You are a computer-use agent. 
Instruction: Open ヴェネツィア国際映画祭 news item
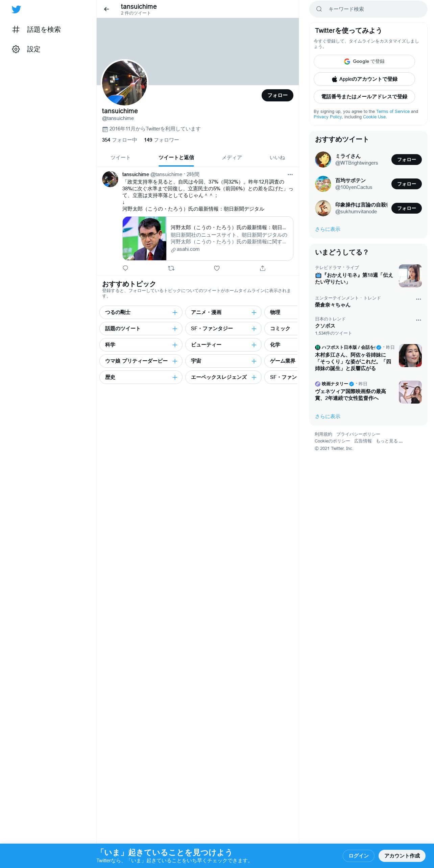368,392
